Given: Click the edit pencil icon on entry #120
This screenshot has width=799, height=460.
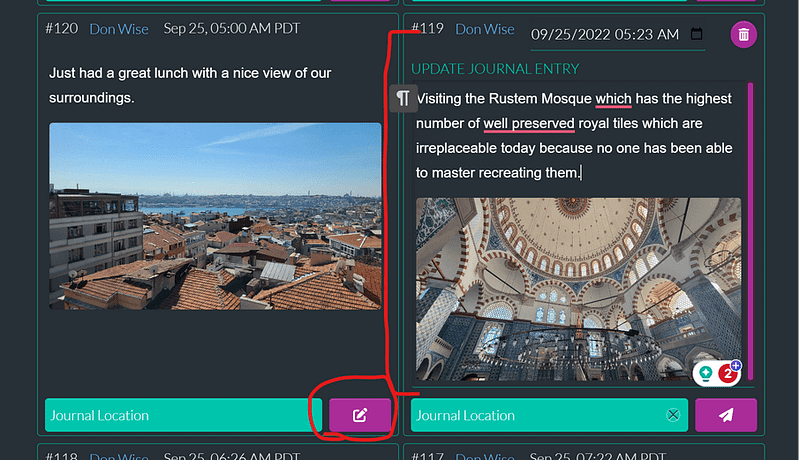Looking at the screenshot, I should point(360,415).
